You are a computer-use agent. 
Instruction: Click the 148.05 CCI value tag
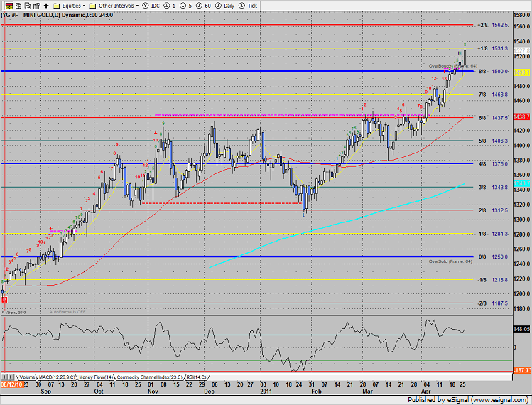[521, 329]
